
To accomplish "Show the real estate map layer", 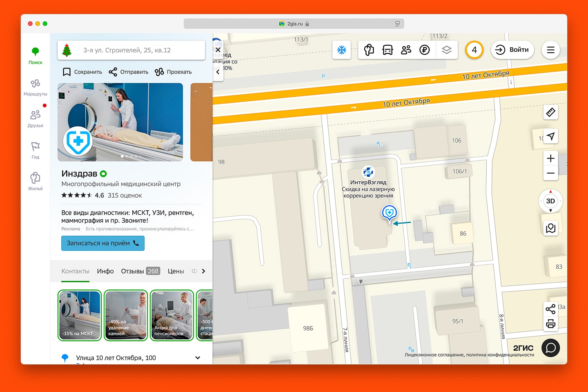I will pyautogui.click(x=369, y=50).
